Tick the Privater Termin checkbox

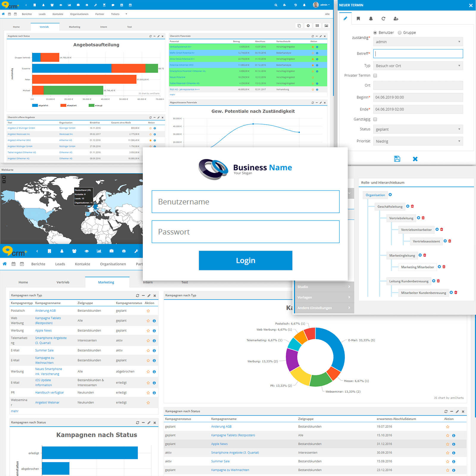(375, 76)
